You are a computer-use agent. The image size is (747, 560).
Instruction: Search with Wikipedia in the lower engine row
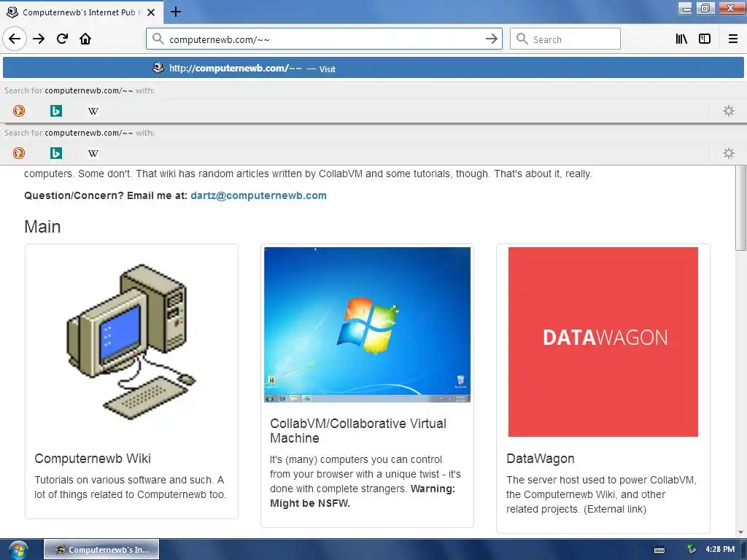pyautogui.click(x=93, y=153)
